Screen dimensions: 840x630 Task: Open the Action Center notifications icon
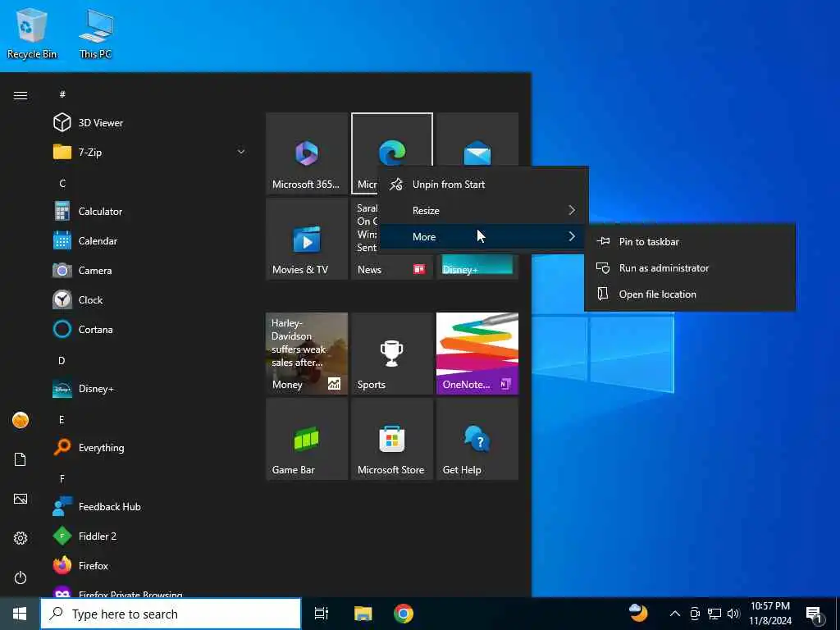click(x=815, y=615)
